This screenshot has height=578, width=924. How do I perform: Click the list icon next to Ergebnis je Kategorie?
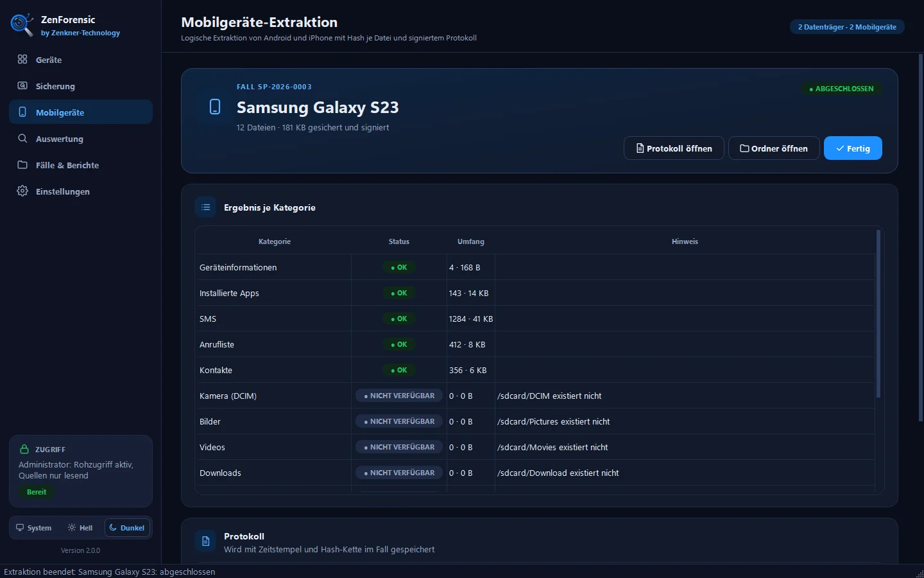click(x=205, y=207)
